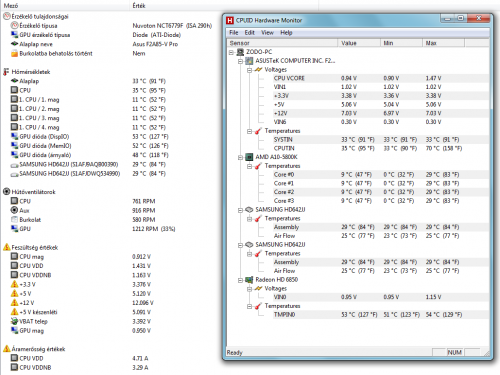The height and width of the screenshot is (375, 500).
Task: Select the +12V row in Hardware Monitor
Action: point(381,113)
